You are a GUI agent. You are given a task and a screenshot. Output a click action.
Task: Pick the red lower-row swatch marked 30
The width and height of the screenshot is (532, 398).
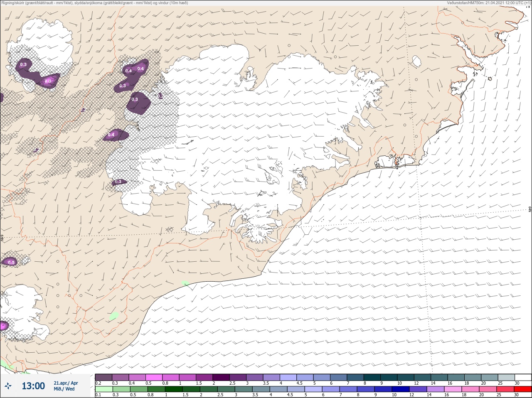[x=523, y=389]
